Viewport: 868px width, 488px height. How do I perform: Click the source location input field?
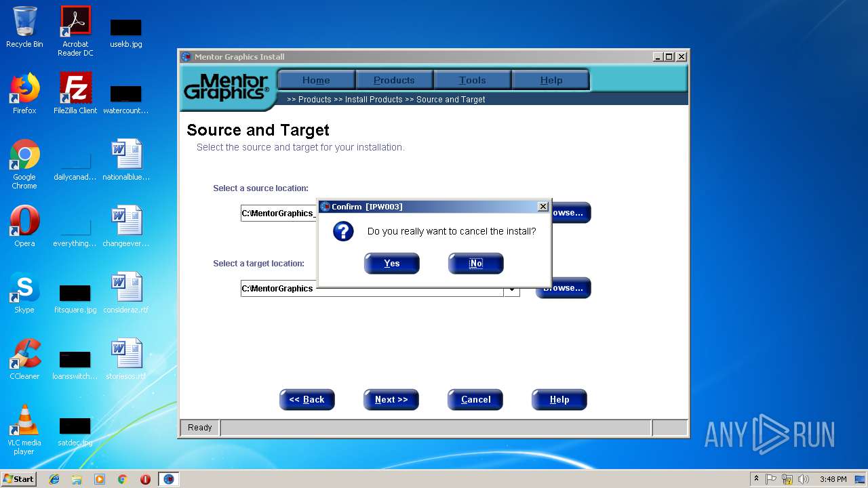(x=279, y=213)
